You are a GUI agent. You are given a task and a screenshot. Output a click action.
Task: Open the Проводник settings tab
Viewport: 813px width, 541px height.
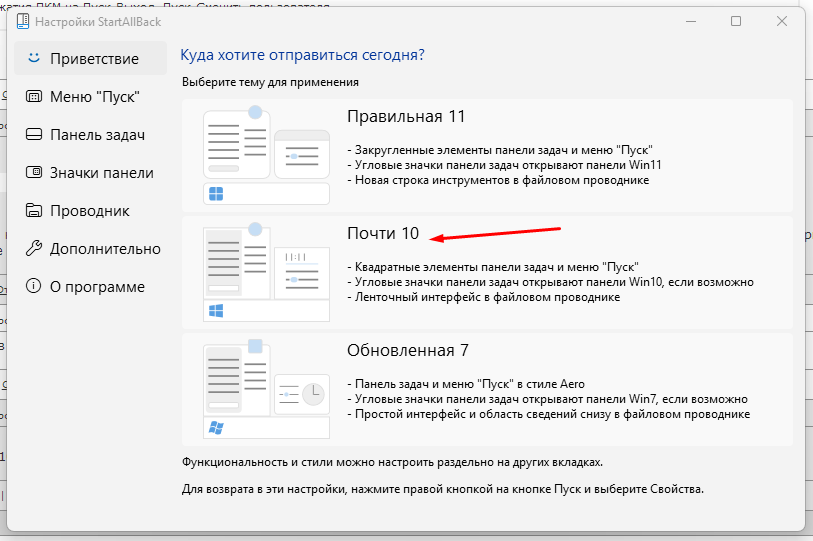pyautogui.click(x=90, y=211)
